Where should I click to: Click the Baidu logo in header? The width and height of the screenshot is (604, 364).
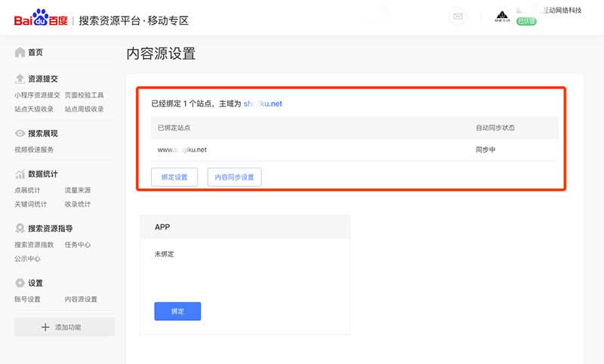tap(40, 19)
